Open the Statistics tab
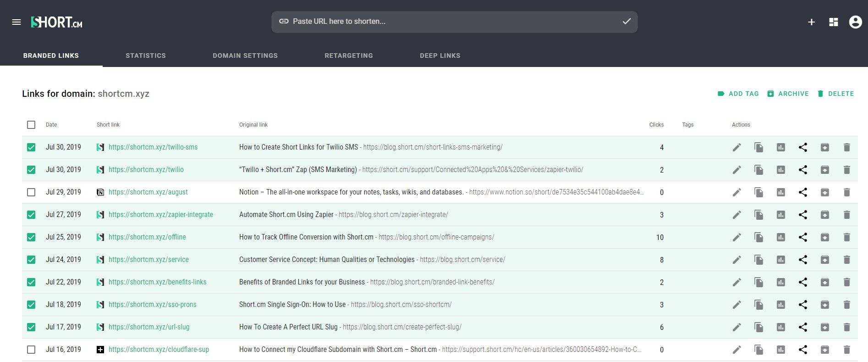Screen dimensions: 868x362 click(146, 56)
